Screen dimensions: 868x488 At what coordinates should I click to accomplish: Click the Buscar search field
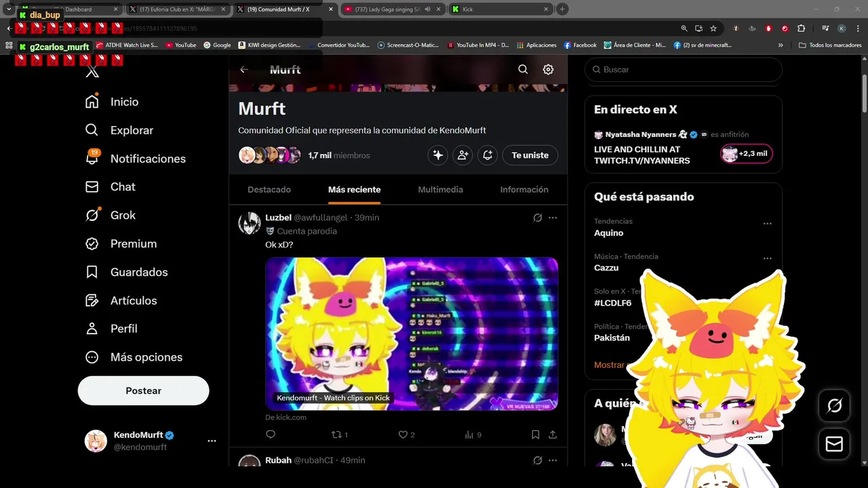(683, 70)
